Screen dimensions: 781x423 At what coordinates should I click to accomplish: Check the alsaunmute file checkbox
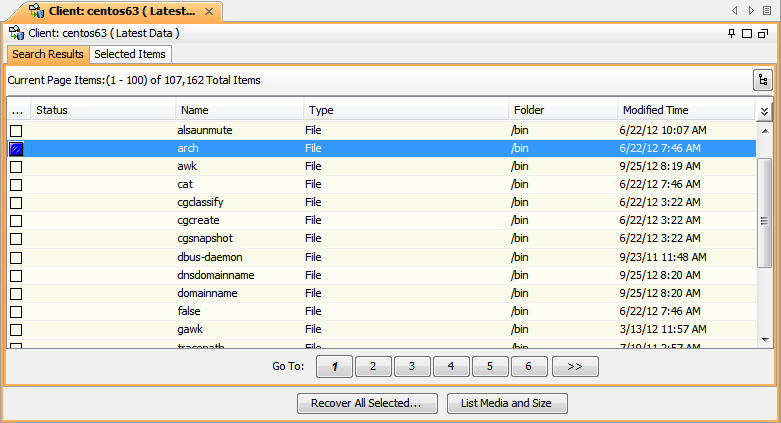(x=16, y=131)
